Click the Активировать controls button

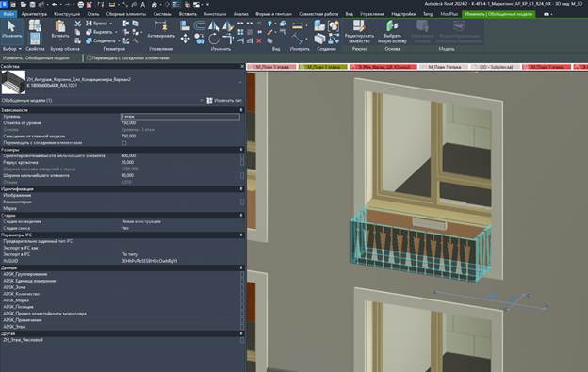161,30
